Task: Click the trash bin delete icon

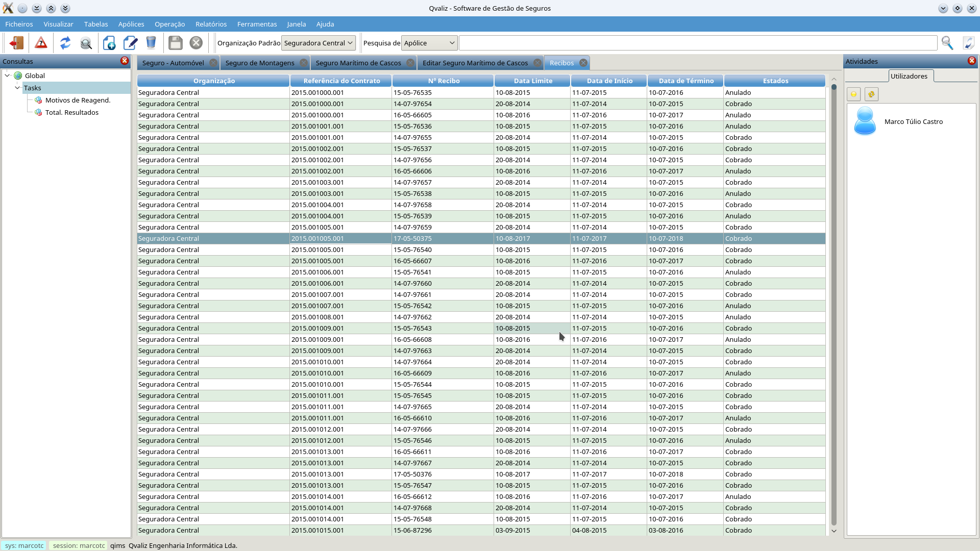Action: pyautogui.click(x=151, y=43)
